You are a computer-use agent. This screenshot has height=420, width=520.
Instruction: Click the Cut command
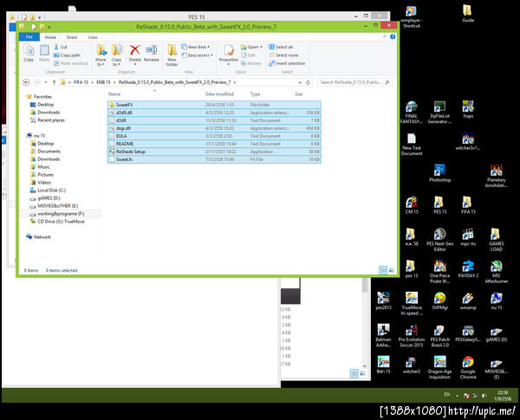click(61, 47)
